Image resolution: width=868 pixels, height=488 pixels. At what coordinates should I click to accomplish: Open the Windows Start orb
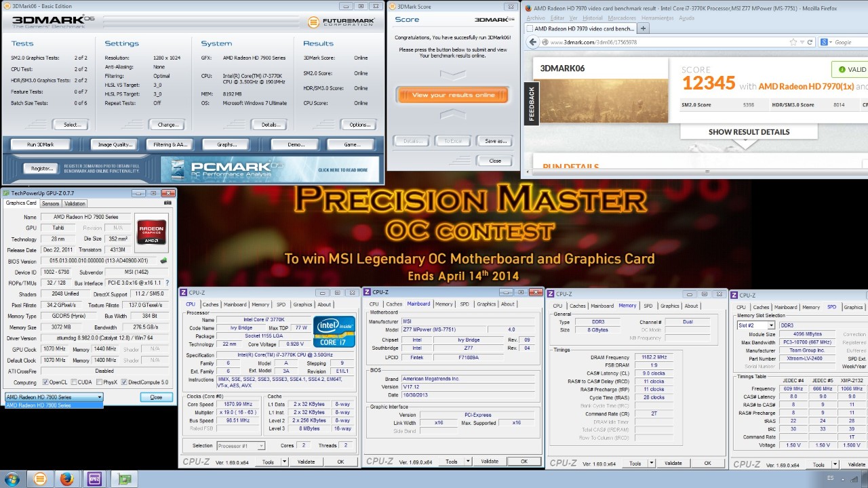[x=12, y=479]
